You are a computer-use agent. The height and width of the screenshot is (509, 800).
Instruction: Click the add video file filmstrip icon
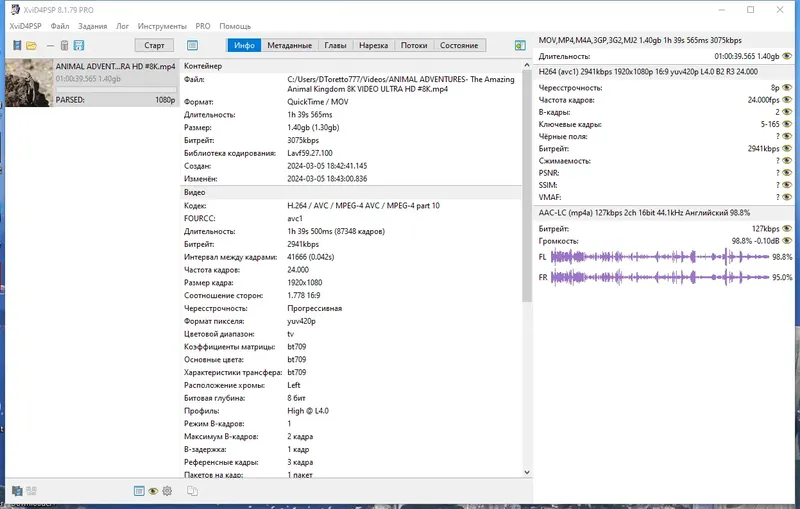tap(17, 45)
